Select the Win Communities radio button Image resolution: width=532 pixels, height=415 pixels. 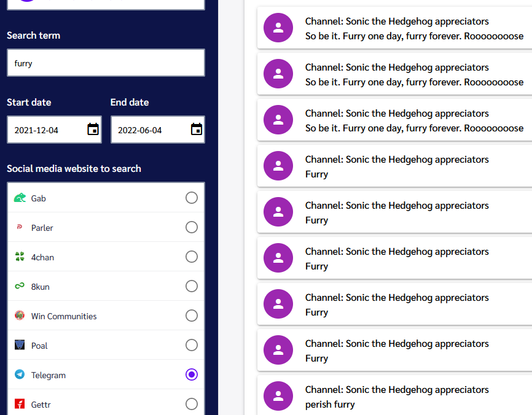(192, 316)
